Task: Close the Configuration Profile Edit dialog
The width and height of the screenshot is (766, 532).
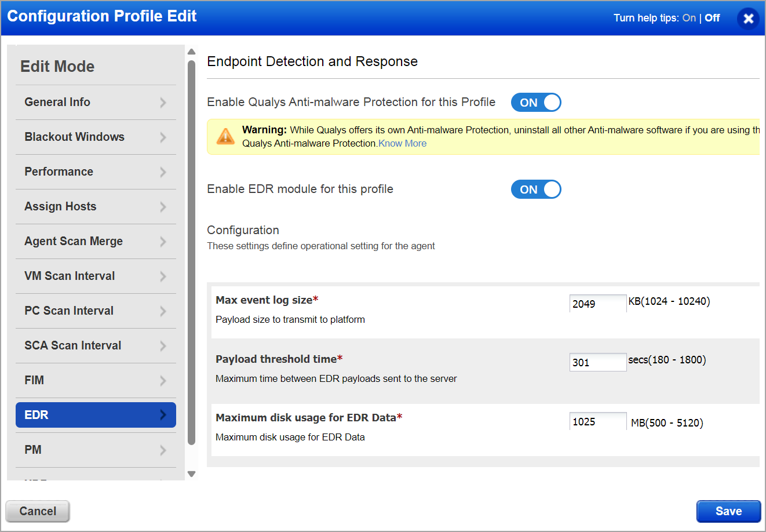Action: point(748,19)
